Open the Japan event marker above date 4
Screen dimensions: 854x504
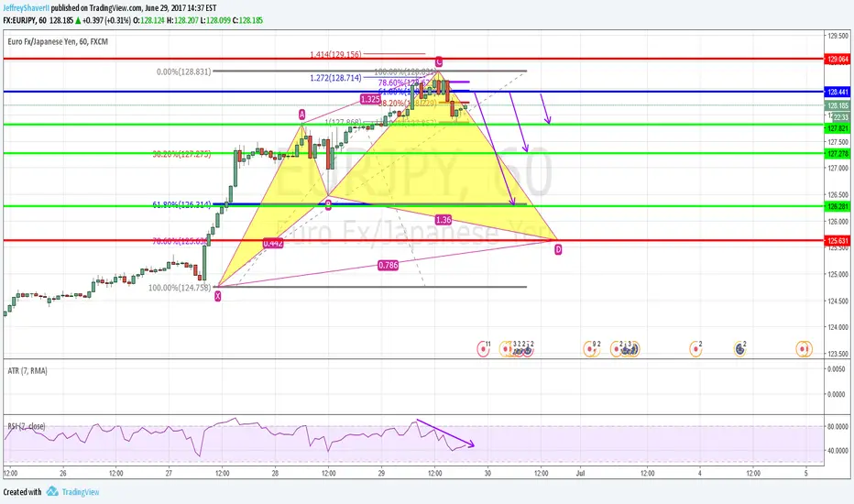point(695,349)
